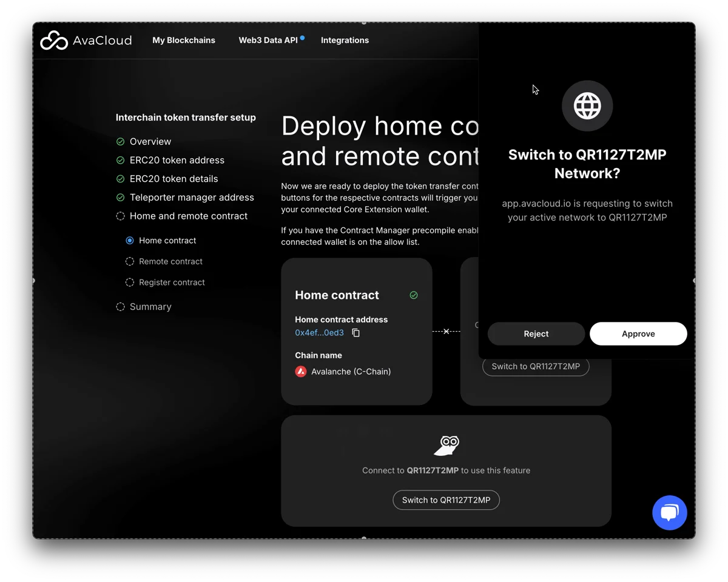Click the disconnected link X icon

coord(447,332)
